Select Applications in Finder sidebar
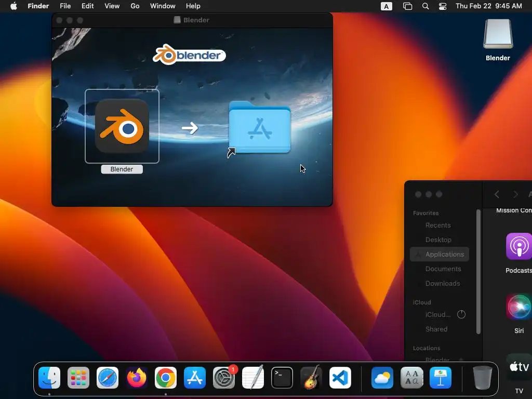 pyautogui.click(x=440, y=255)
